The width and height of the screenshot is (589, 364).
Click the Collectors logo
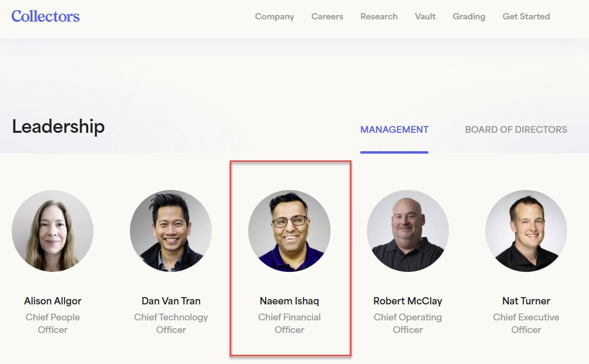pos(46,16)
